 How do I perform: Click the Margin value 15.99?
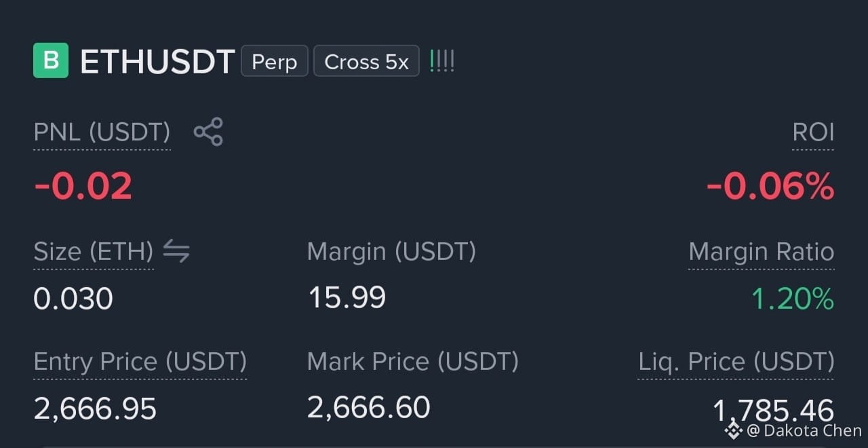347,298
